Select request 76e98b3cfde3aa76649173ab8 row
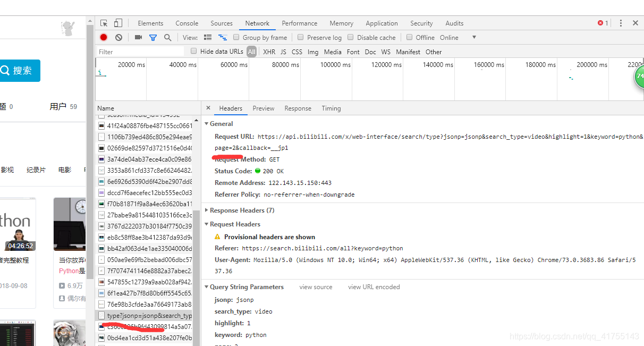The image size is (644, 346). [144, 304]
